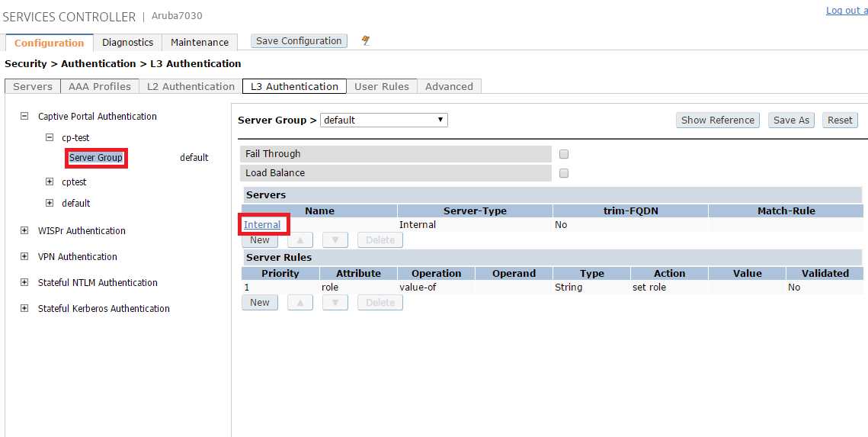Go to the L2 Authentication tab
Viewport: 868px width, 437px height.
(191, 86)
